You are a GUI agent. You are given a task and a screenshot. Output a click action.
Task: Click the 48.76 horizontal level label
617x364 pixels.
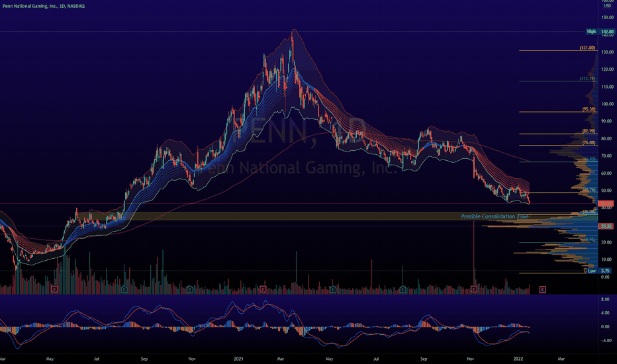click(589, 190)
